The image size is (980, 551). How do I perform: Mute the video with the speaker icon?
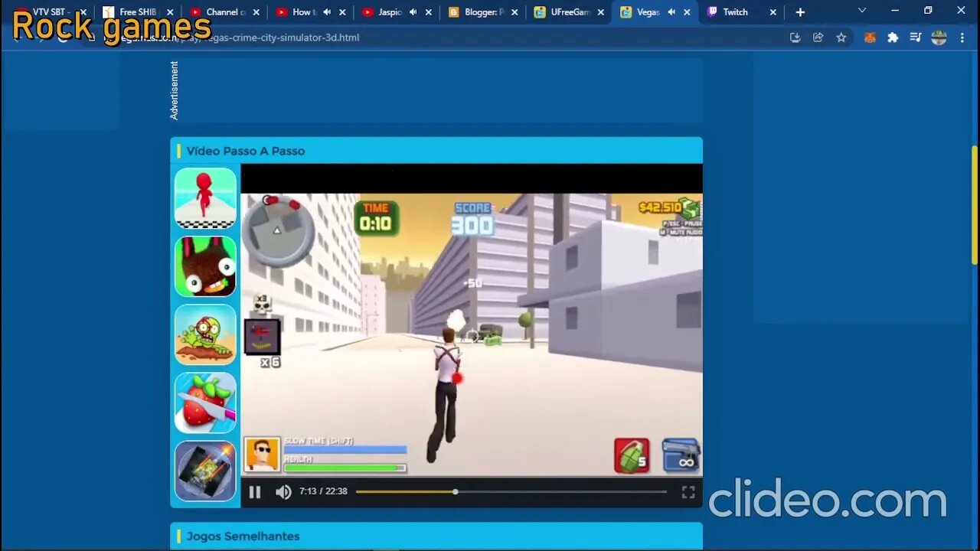283,492
